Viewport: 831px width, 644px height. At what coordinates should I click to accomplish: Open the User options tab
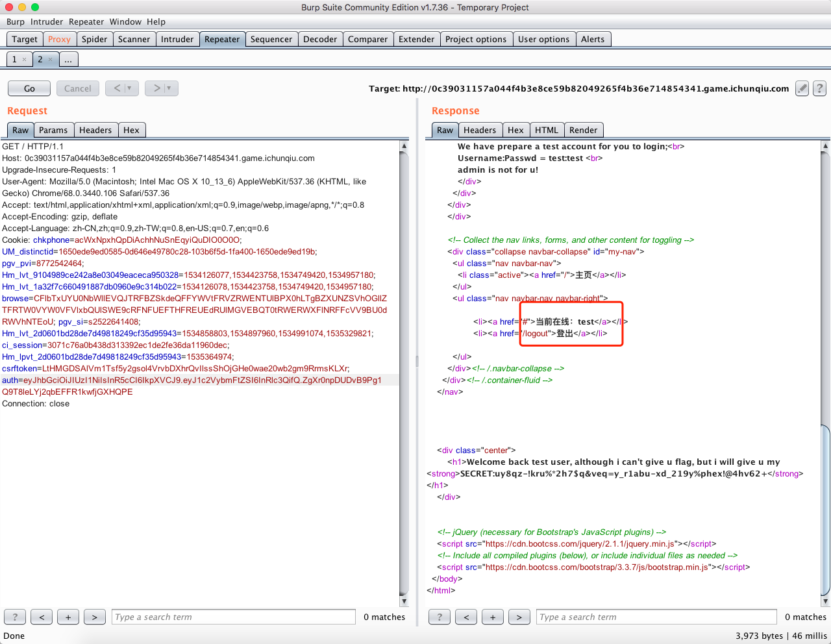coord(543,39)
